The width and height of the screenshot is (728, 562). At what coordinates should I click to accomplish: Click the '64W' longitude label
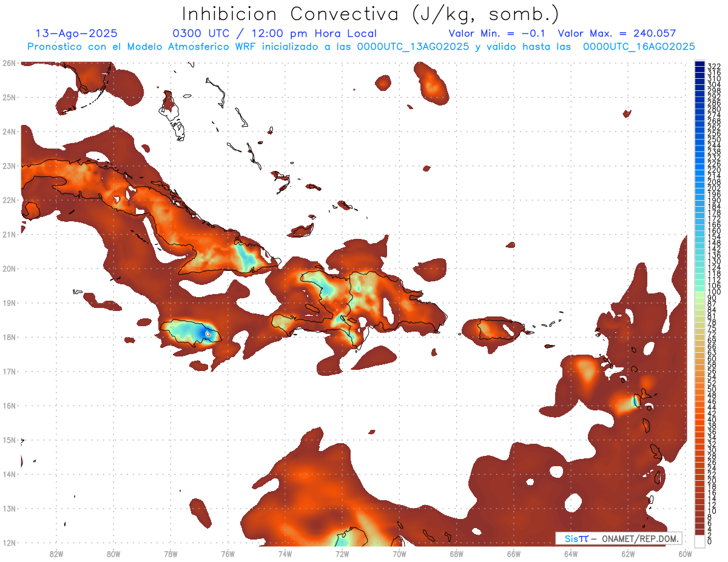point(571,554)
